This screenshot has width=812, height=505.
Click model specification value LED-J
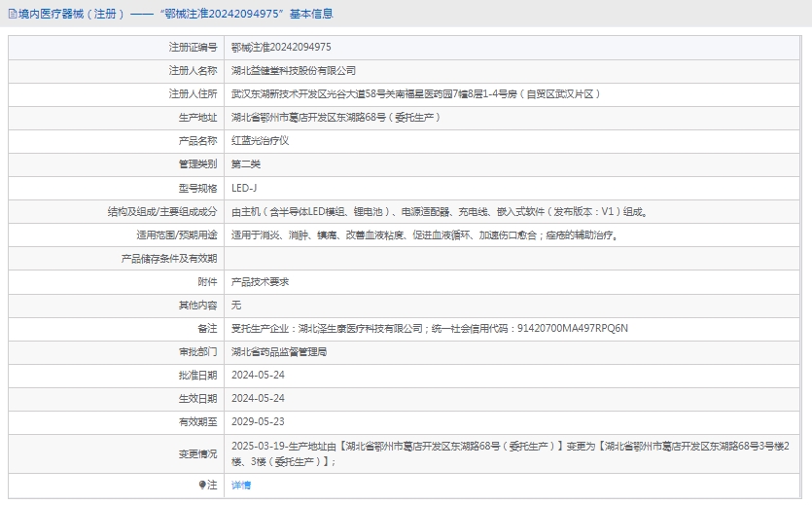tap(244, 188)
